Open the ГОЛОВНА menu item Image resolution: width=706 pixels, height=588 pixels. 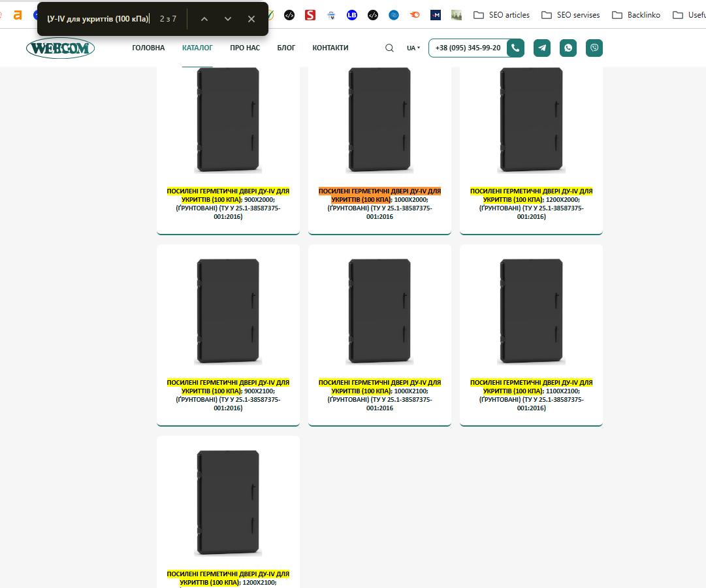coord(149,48)
